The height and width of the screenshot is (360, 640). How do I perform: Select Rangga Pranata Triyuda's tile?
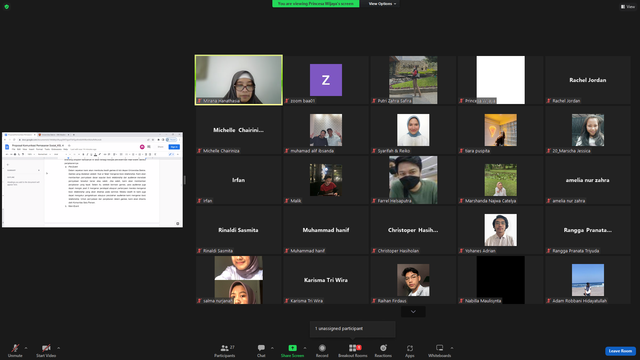(588, 230)
